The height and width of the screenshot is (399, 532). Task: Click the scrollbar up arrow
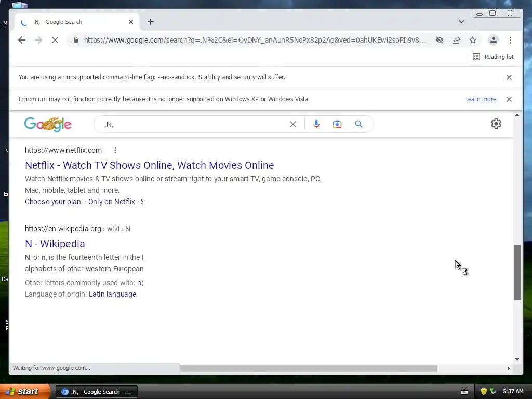(x=517, y=115)
